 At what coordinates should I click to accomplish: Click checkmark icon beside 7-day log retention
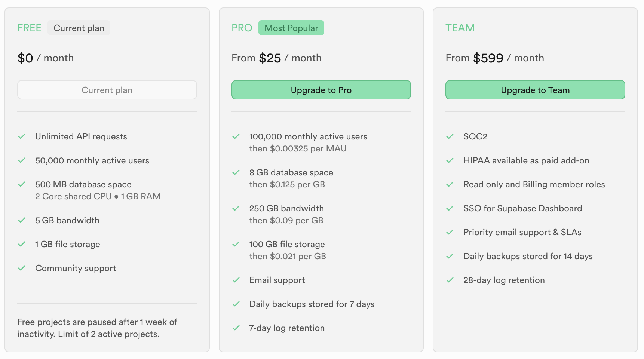236,328
